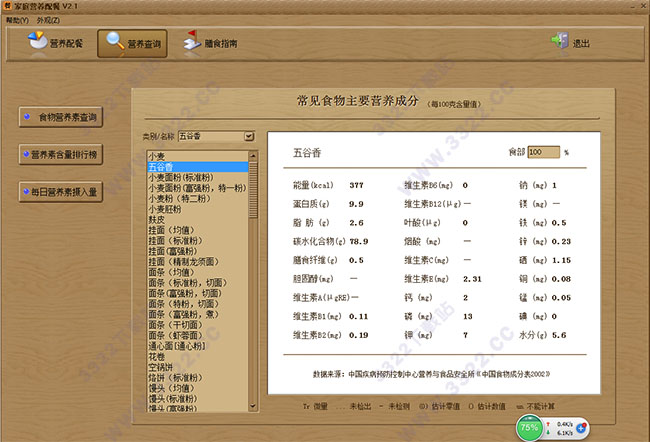Expand the 类别/名称 dropdown arrow

(x=249, y=136)
